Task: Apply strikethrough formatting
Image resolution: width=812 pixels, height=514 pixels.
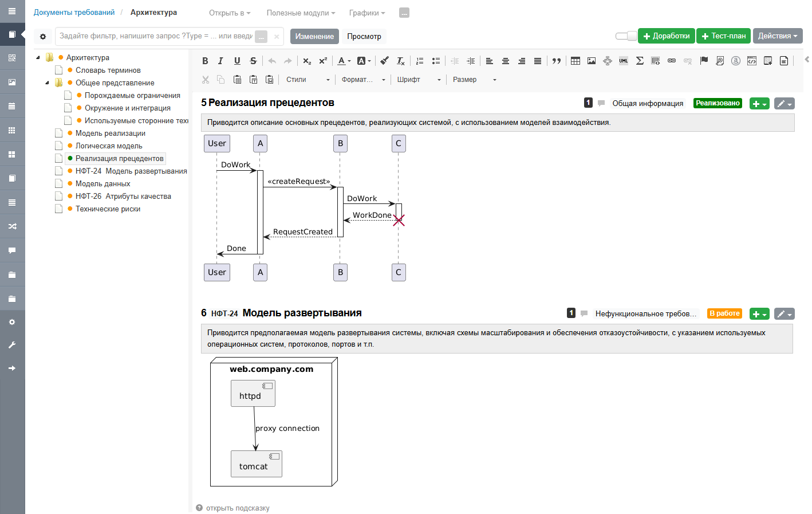Action: tap(253, 61)
